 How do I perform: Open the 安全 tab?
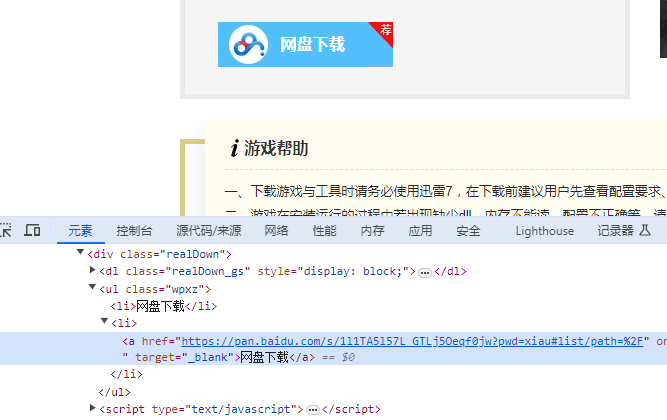[x=468, y=231]
